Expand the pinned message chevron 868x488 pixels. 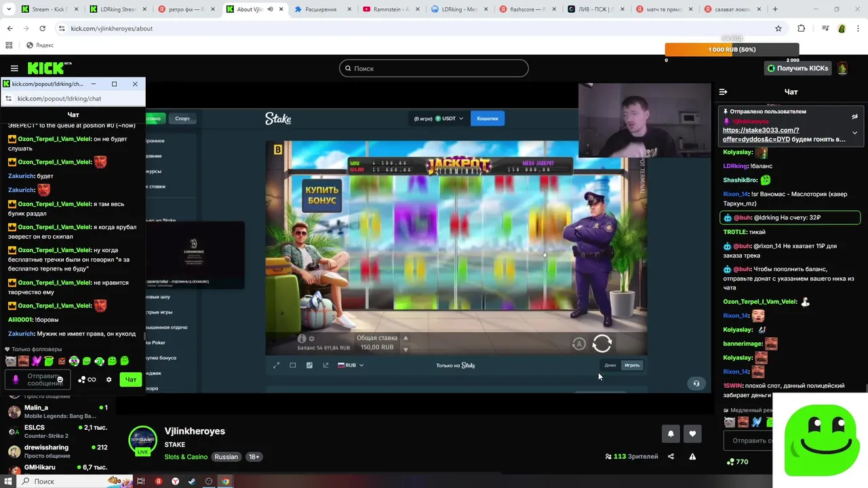pos(854,133)
